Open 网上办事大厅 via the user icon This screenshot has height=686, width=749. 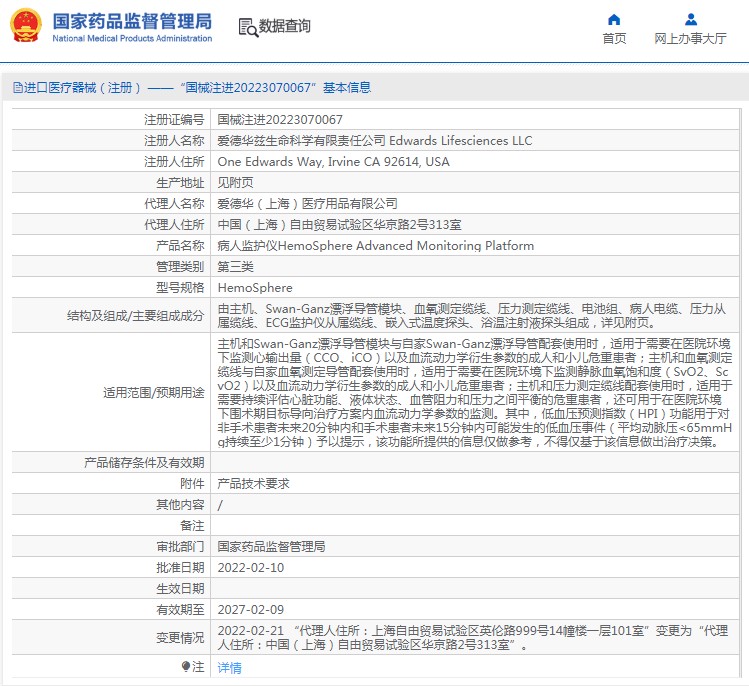point(691,20)
